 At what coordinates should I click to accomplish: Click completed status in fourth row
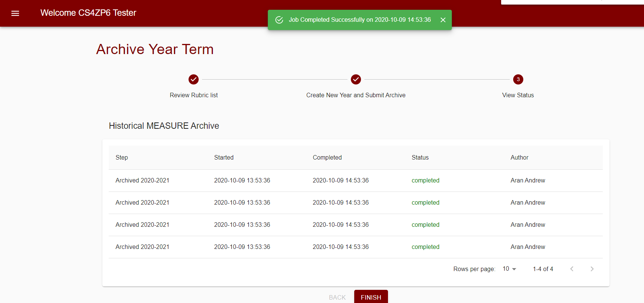point(425,247)
